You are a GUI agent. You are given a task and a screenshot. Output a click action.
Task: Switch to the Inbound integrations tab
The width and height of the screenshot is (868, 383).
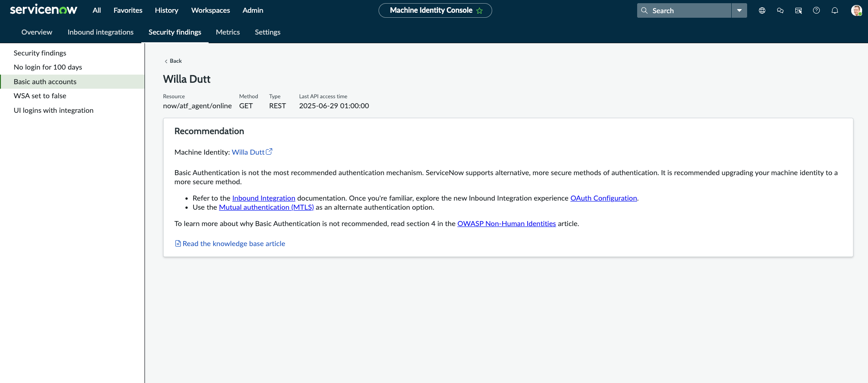tap(100, 32)
